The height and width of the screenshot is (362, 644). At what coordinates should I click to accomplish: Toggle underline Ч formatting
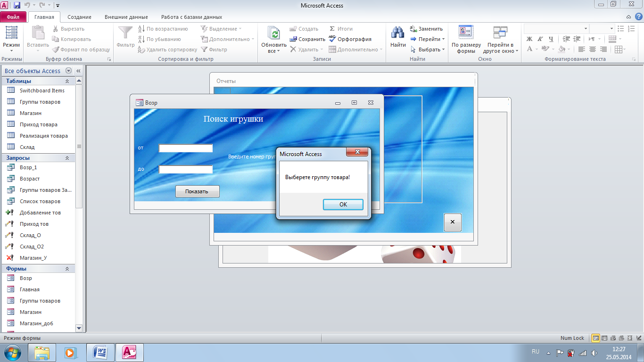pos(550,39)
